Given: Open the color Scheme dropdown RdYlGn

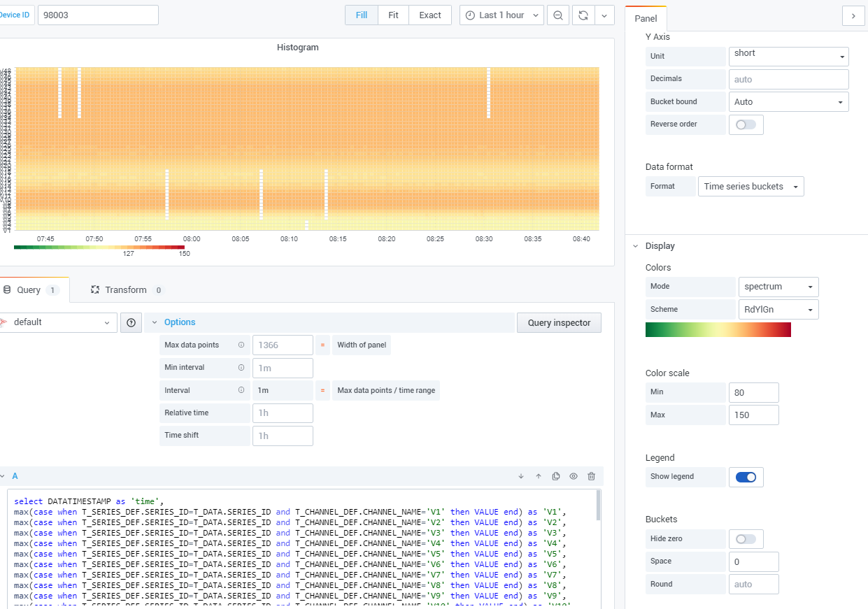Looking at the screenshot, I should [778, 309].
